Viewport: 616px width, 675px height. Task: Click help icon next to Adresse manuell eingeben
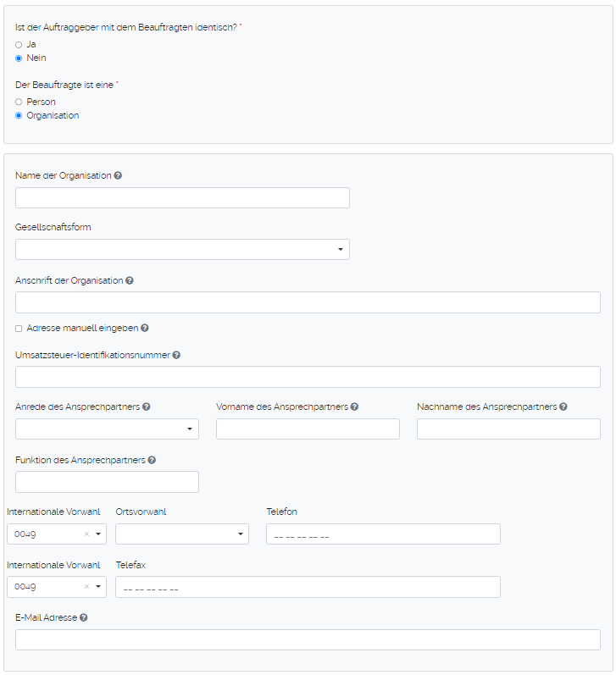(x=145, y=328)
